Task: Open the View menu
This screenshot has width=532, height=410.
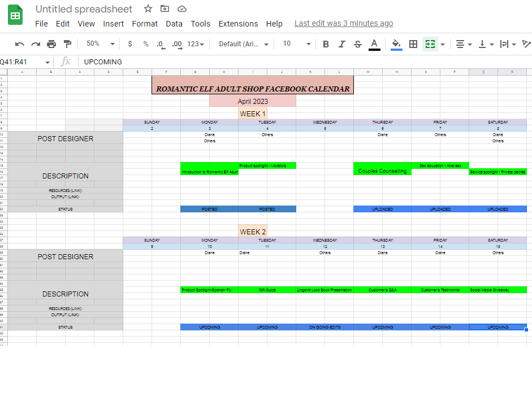Action: 86,24
